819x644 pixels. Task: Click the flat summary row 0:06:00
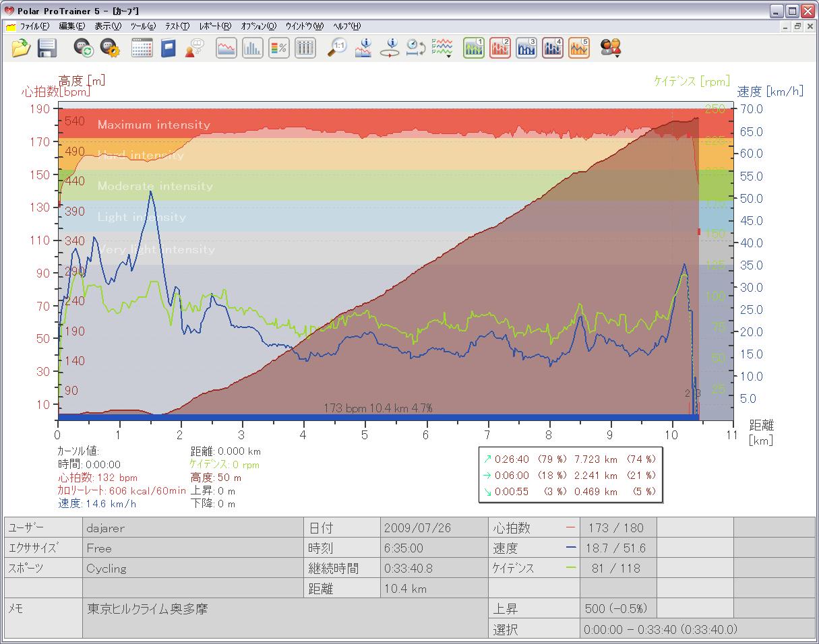click(570, 475)
